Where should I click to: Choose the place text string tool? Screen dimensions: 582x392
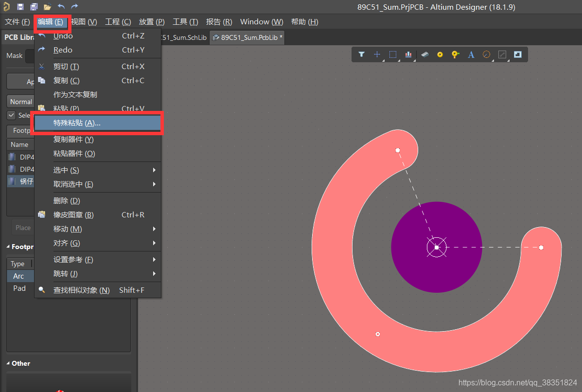point(471,54)
